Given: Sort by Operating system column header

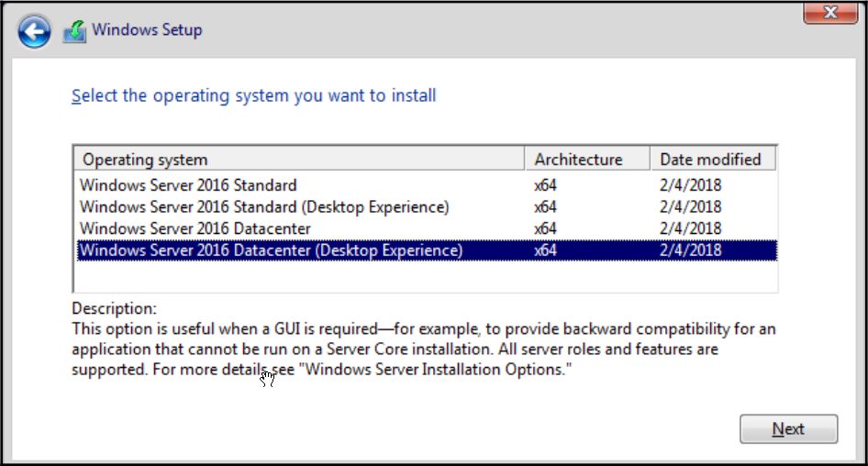Looking at the screenshot, I should tap(299, 160).
